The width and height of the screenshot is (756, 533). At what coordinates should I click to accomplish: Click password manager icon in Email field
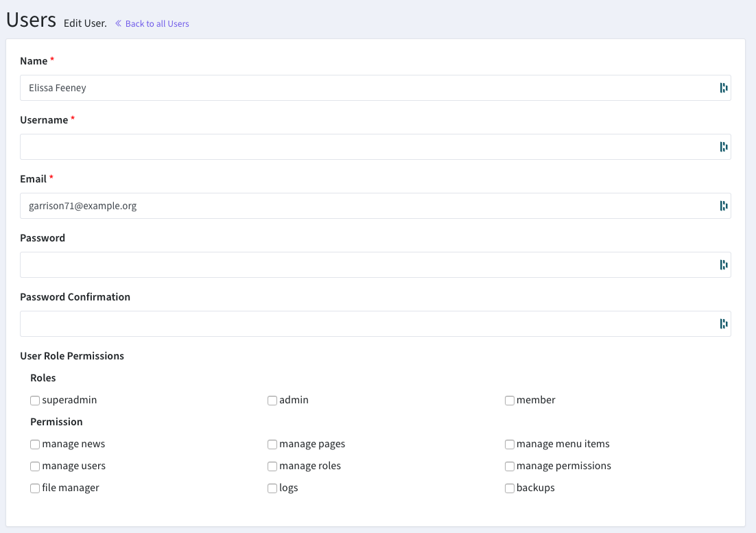(723, 206)
